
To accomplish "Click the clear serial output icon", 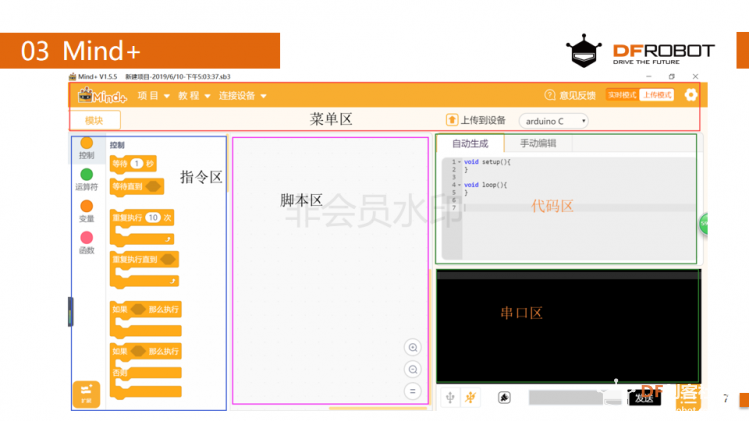I will click(504, 397).
